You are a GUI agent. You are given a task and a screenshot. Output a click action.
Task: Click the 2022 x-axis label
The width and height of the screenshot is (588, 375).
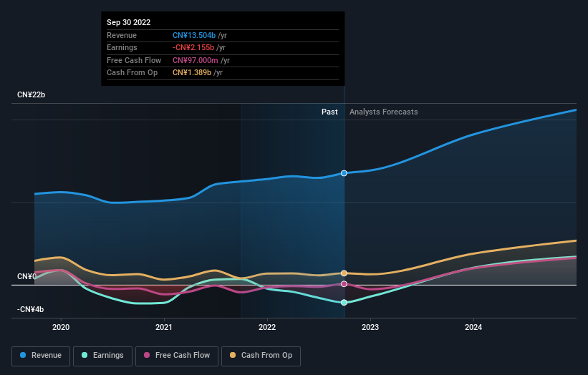tap(267, 327)
